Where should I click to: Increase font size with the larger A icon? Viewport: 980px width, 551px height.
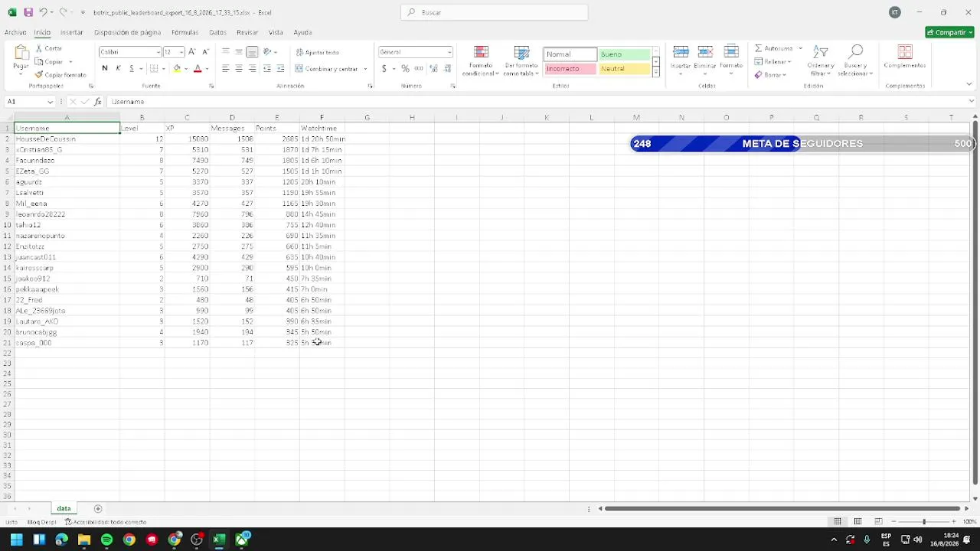point(192,52)
